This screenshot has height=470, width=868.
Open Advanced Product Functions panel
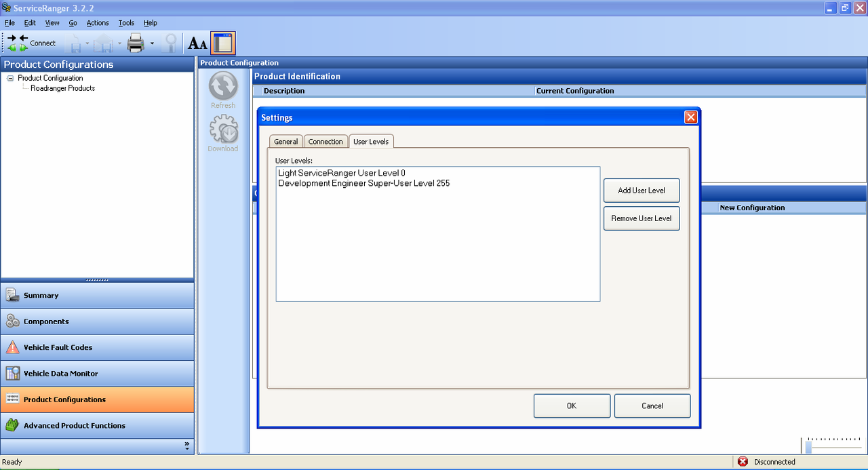click(x=97, y=426)
